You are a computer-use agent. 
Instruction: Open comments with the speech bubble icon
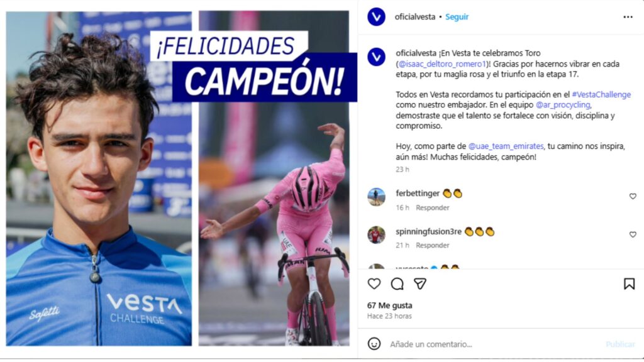point(397,283)
